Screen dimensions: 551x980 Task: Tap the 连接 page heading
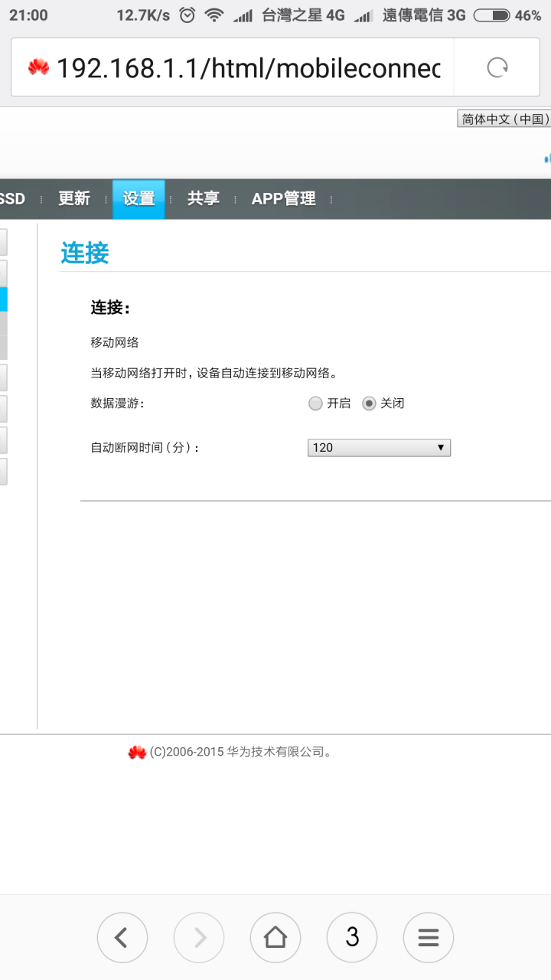coord(85,253)
